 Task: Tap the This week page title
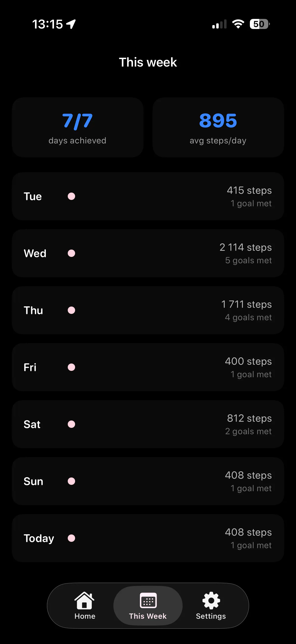click(148, 62)
